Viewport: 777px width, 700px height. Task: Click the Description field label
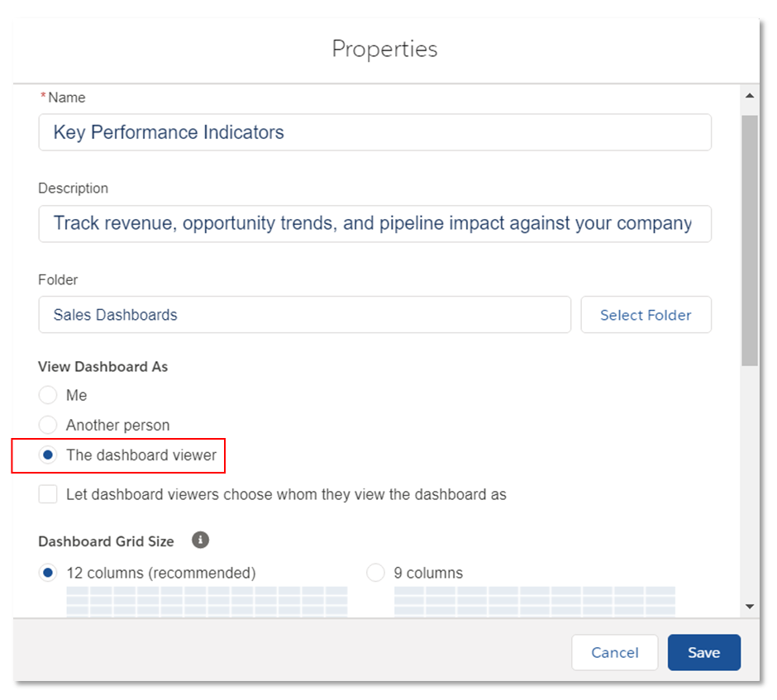pos(74,188)
